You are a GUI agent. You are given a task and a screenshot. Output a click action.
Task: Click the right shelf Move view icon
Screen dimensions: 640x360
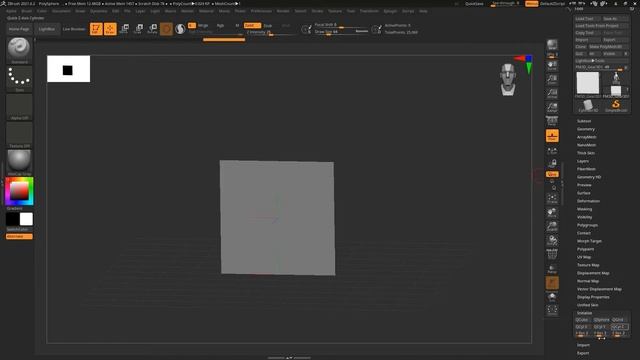pos(552,213)
